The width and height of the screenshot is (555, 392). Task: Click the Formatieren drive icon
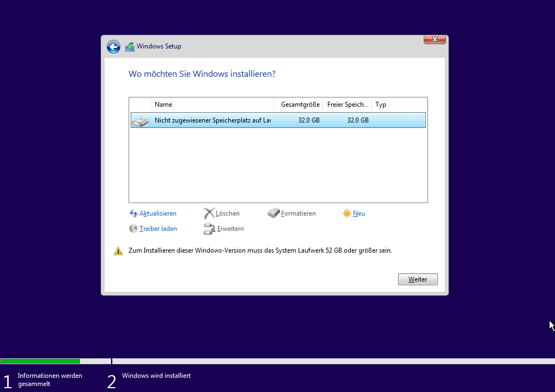tap(273, 213)
